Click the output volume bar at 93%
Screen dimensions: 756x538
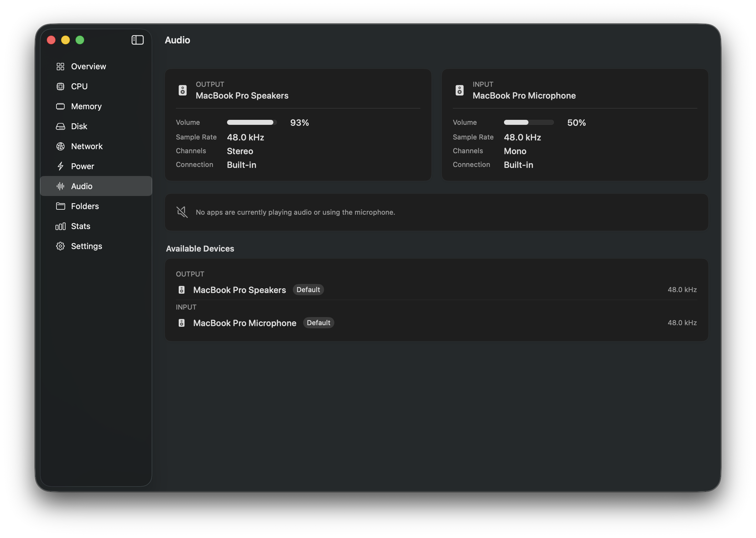pos(252,123)
